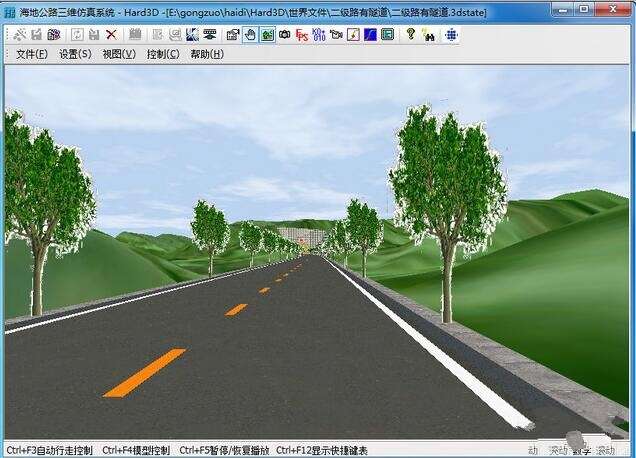Screen dimensions: 636x458
Task: Open the 帮助(H) menu
Action: [207, 54]
